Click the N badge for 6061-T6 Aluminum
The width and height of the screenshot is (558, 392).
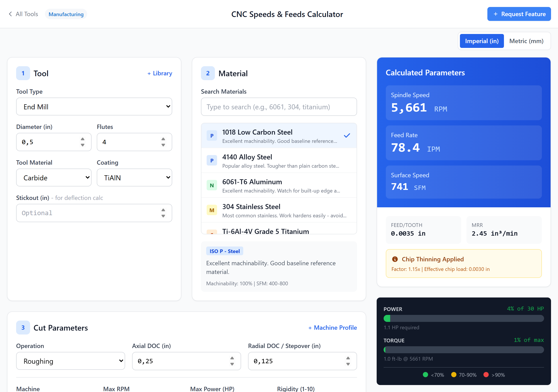[x=212, y=186]
